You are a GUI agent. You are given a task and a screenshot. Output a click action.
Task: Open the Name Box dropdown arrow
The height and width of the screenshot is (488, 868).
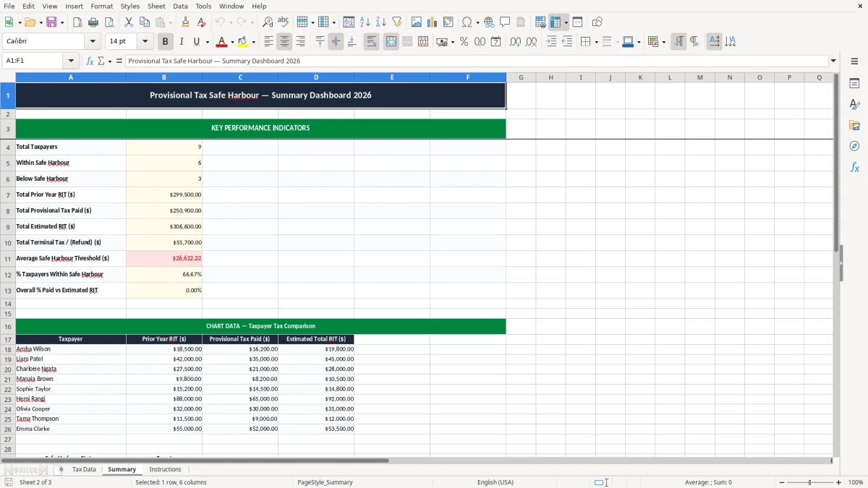pos(71,61)
